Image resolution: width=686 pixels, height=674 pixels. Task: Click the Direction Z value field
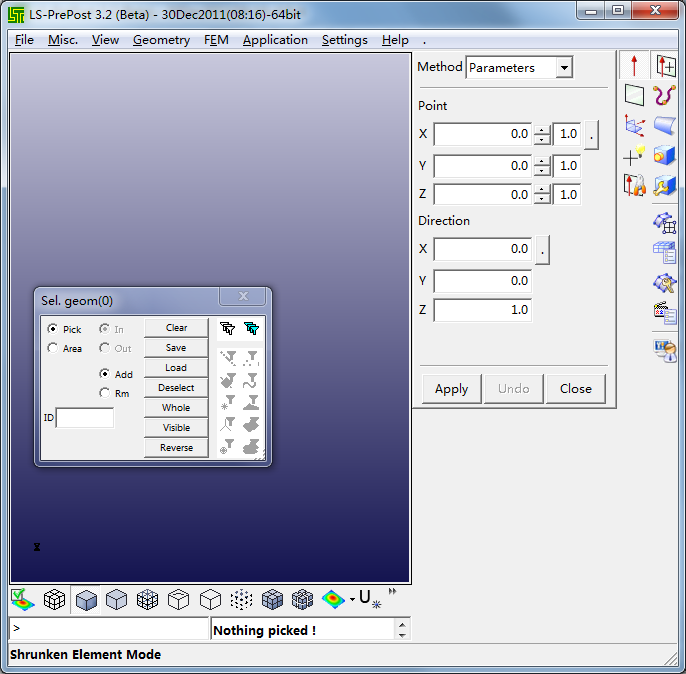(x=483, y=310)
